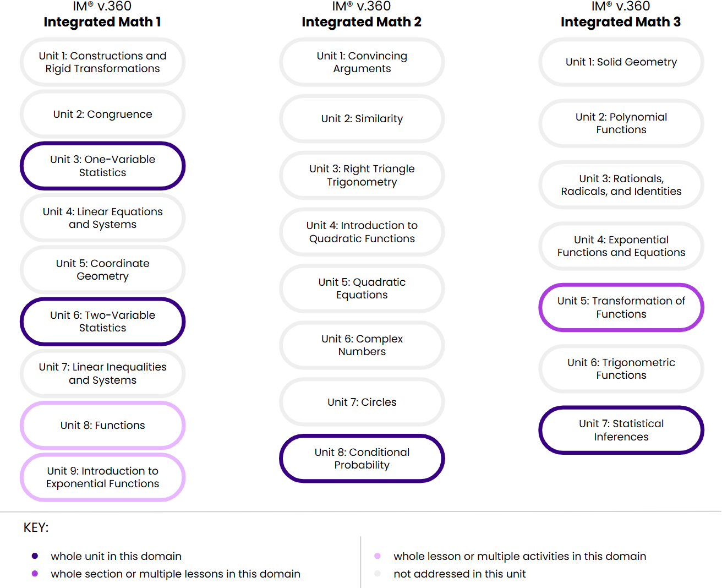This screenshot has height=588, width=722.
Task: Select Unit 7: Statistical Inferences box
Action: [621, 430]
